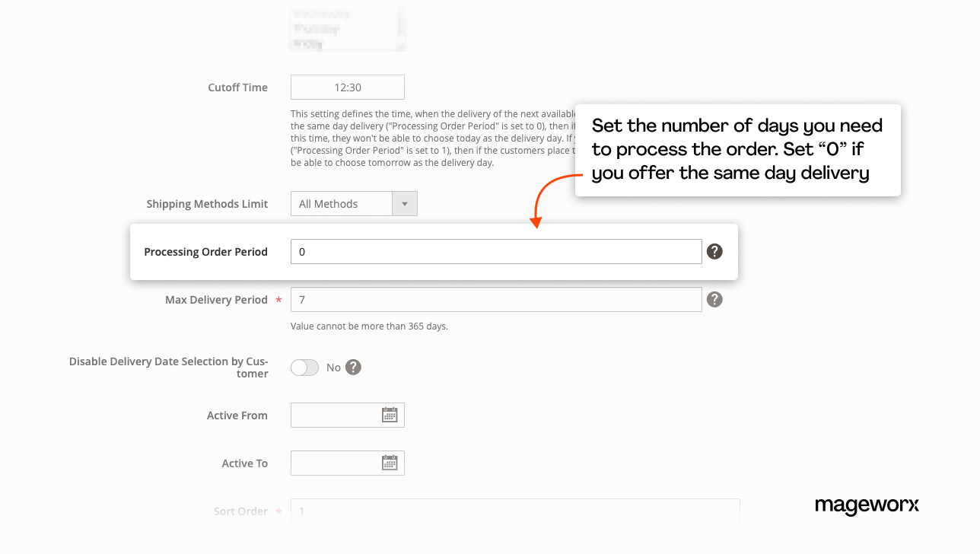
Task: Open the Active From calendar picker
Action: point(390,415)
